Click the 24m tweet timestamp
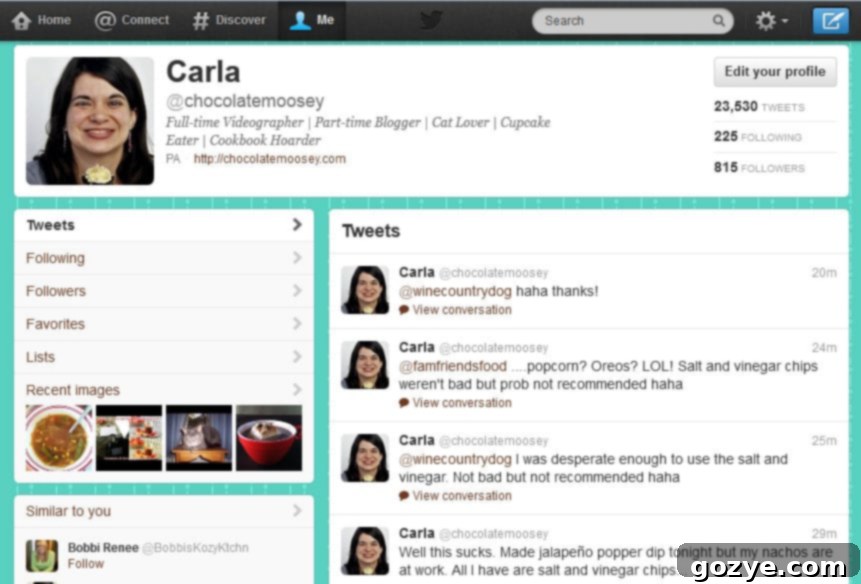 (x=824, y=348)
